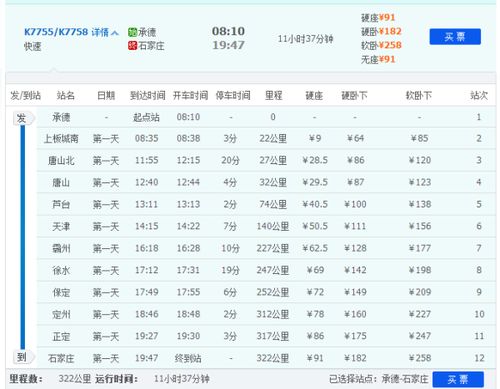Click the top 买票 buy ticket button

(455, 37)
